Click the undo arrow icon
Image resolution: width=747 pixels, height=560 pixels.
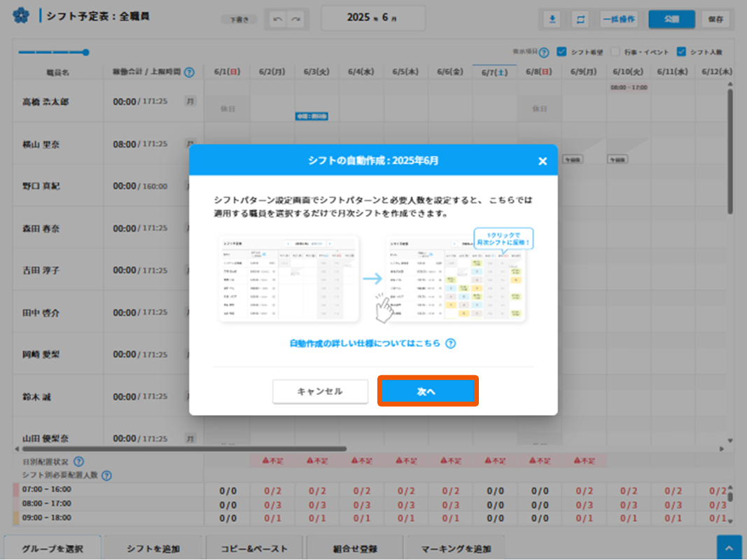click(278, 20)
